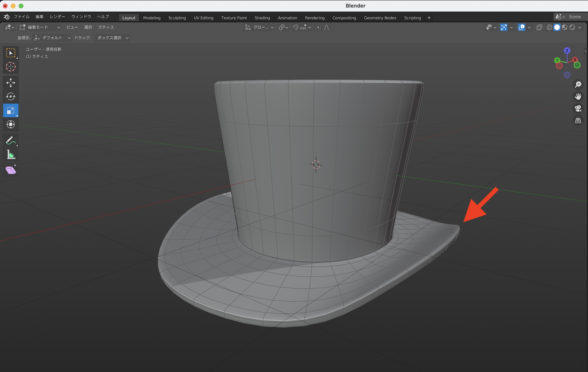The width and height of the screenshot is (588, 372).
Task: Open the ラティス menu
Action: (106, 27)
